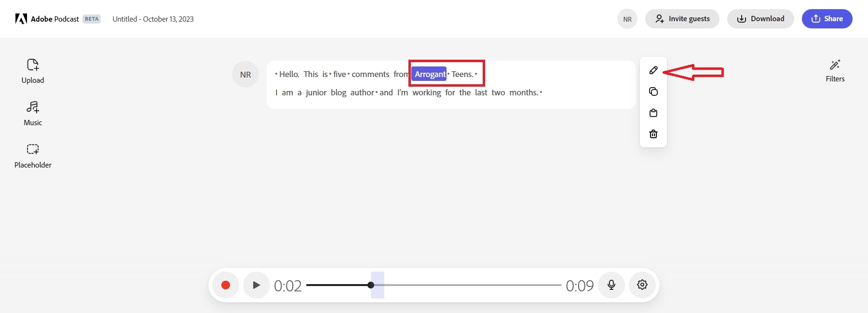Click the word five in transcript
This screenshot has height=313, width=868.
pyautogui.click(x=339, y=74)
